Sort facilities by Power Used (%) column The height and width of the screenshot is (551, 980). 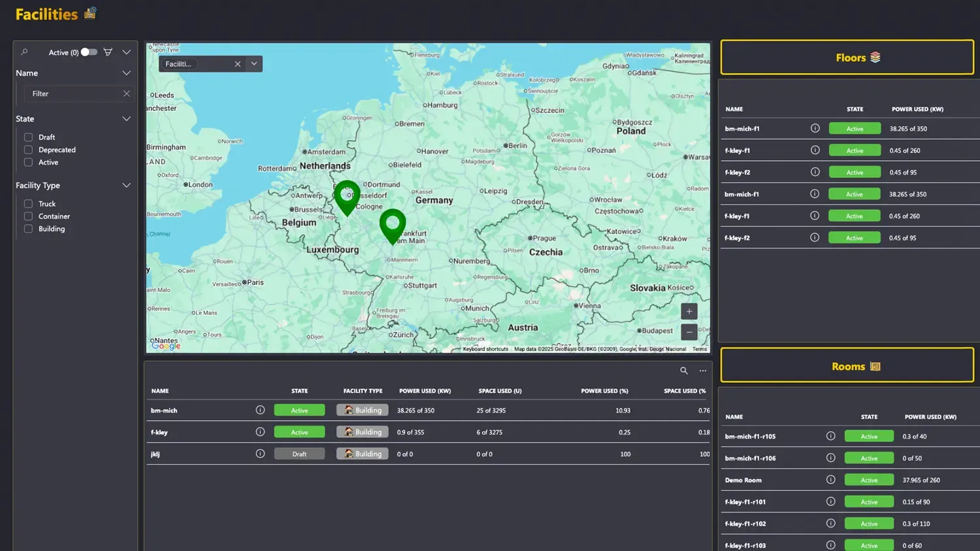[x=604, y=391]
